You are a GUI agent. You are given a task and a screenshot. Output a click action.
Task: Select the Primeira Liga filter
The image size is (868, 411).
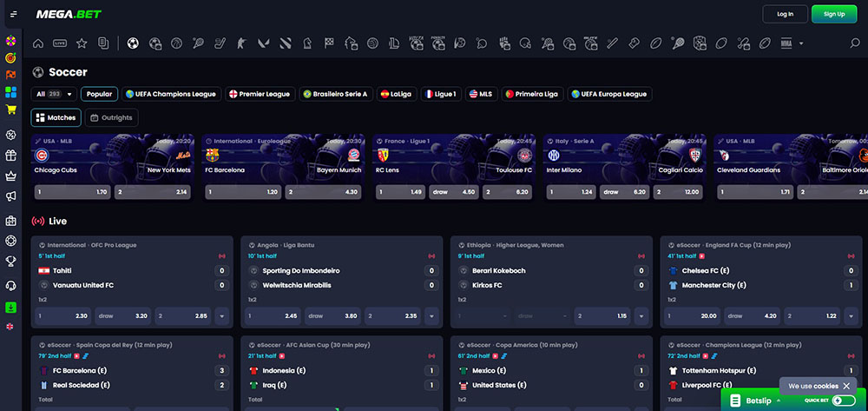pos(533,94)
